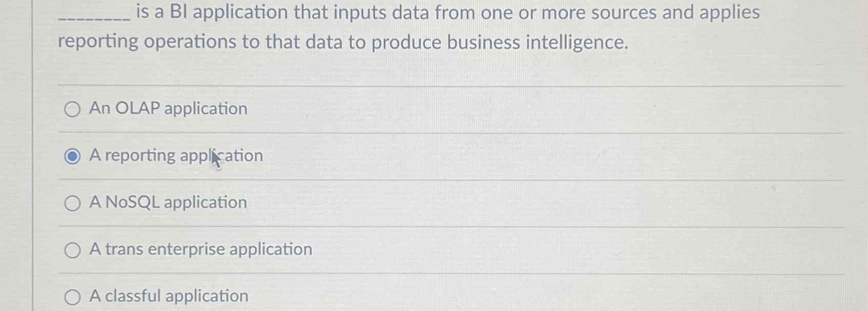The width and height of the screenshot is (868, 311).
Task: Click the answer option A reporting application
Action: coord(176,155)
